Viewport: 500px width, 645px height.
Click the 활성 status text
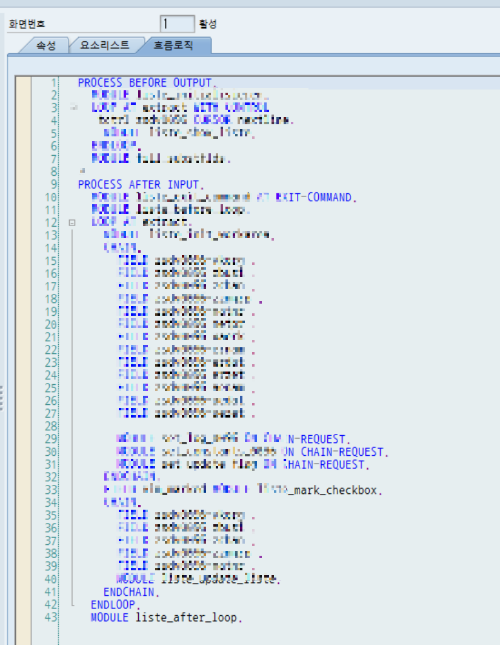tap(208, 24)
